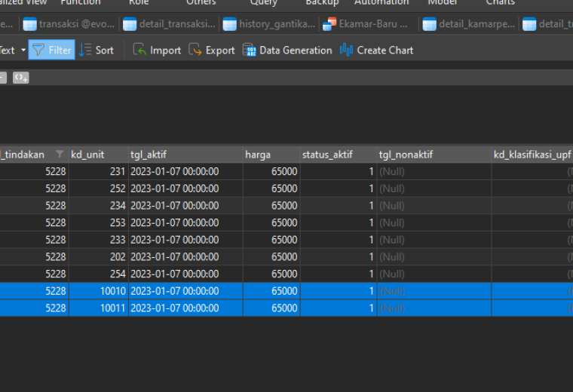The width and height of the screenshot is (573, 392).
Task: Switch to detail_transaksi tab
Action: [x=169, y=24]
